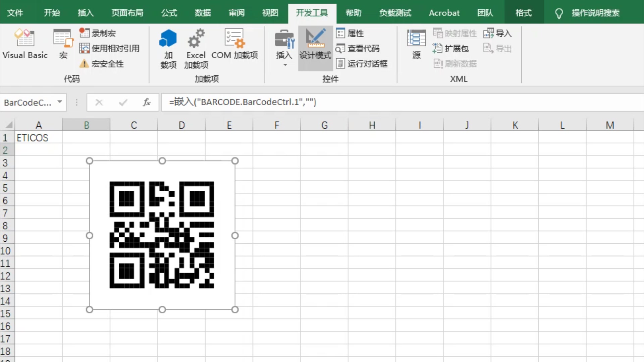Toggle 设计模式 design mode

click(x=315, y=49)
